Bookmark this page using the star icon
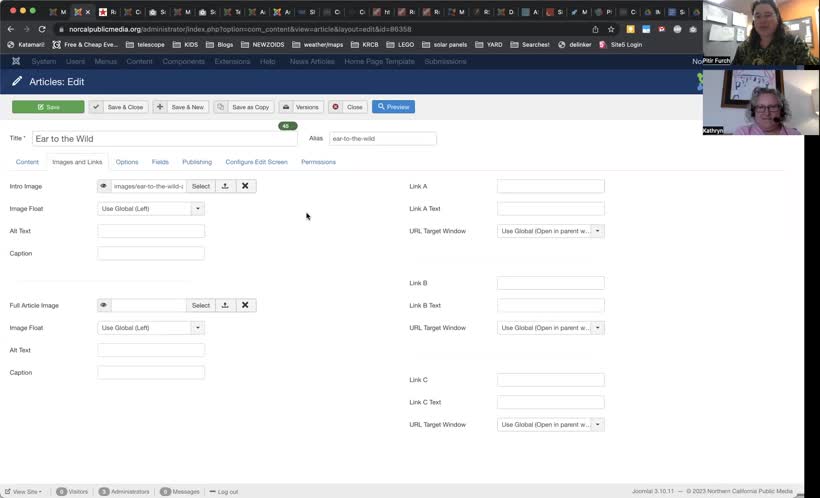The image size is (820, 498). pyautogui.click(x=611, y=29)
